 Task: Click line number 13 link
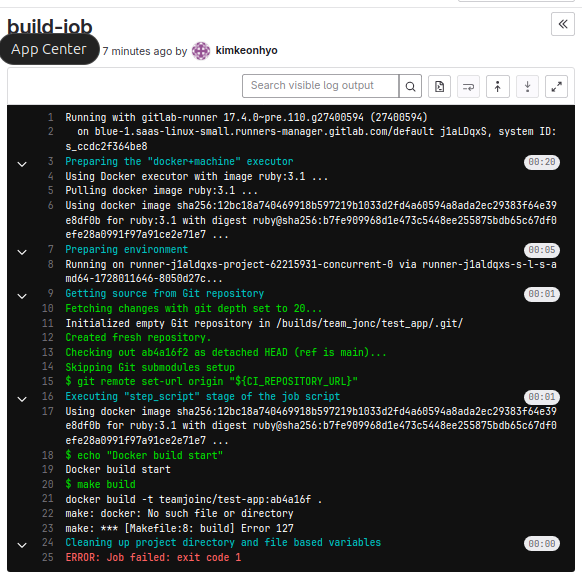click(48, 352)
